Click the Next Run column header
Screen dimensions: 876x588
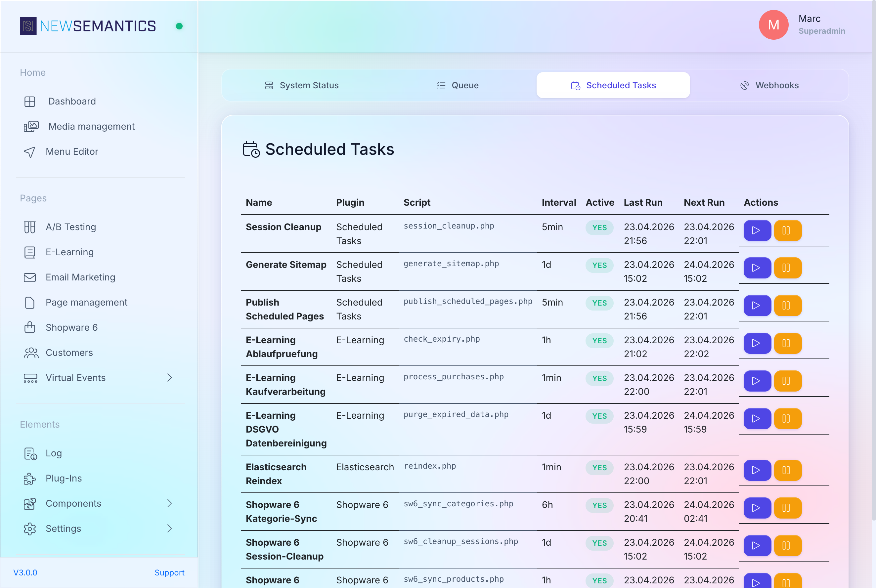704,202
